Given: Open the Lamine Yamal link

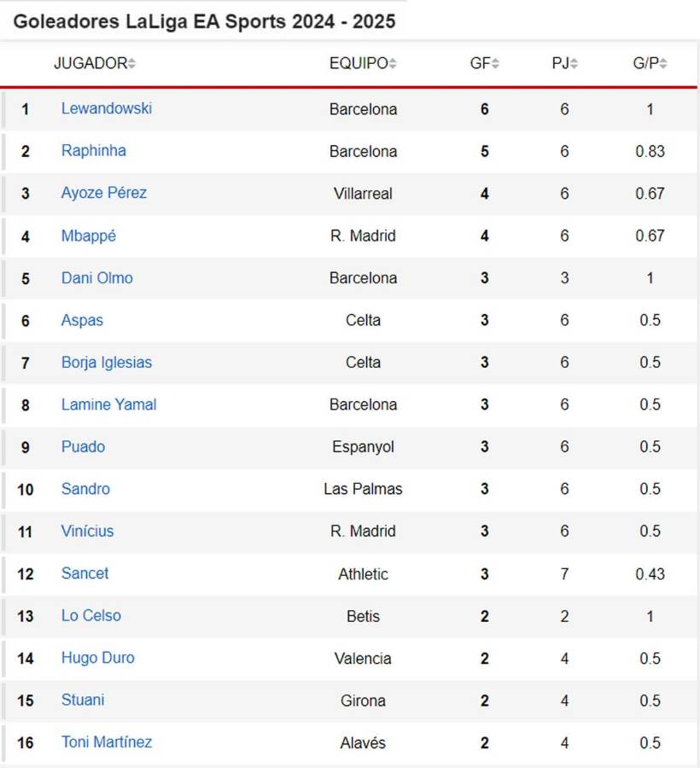Looking at the screenshot, I should pyautogui.click(x=108, y=404).
